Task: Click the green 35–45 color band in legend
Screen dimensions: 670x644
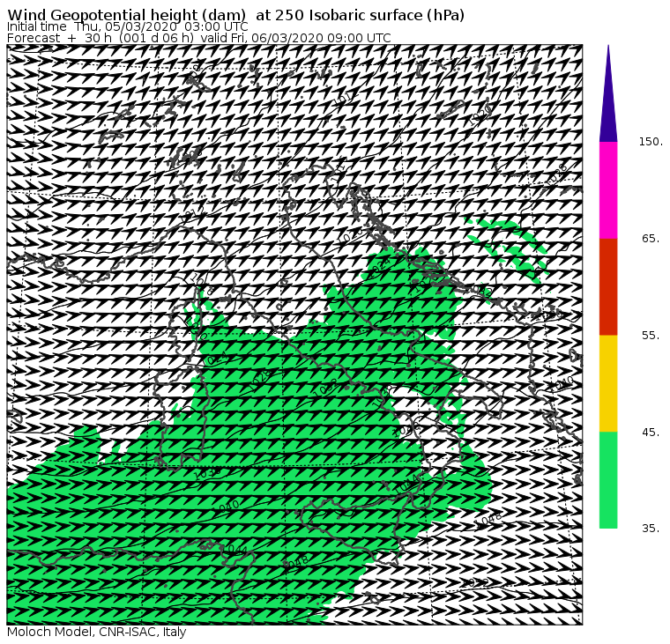Action: (x=608, y=480)
